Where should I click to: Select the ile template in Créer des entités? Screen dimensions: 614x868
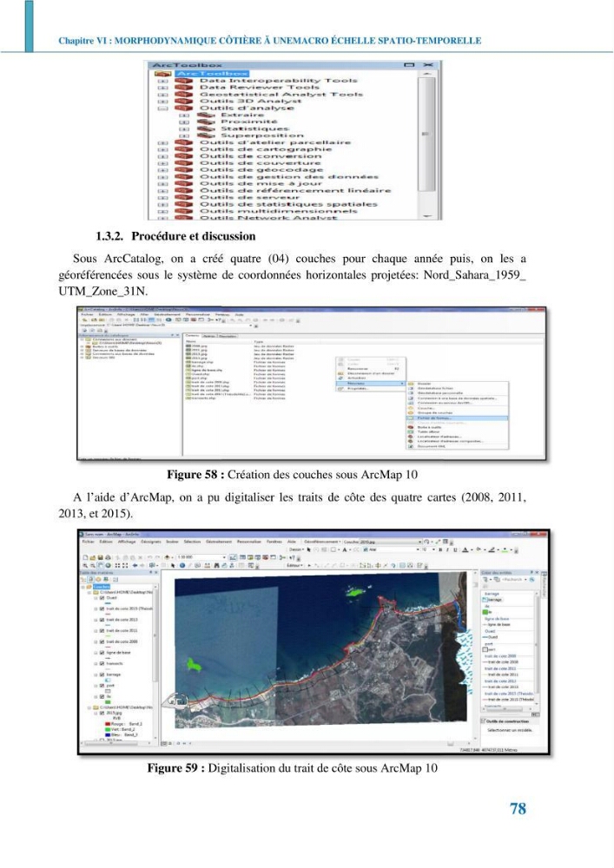487,612
